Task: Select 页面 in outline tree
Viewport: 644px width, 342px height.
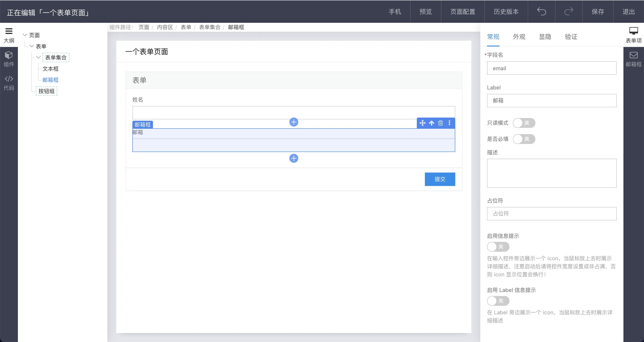Action: (34, 35)
